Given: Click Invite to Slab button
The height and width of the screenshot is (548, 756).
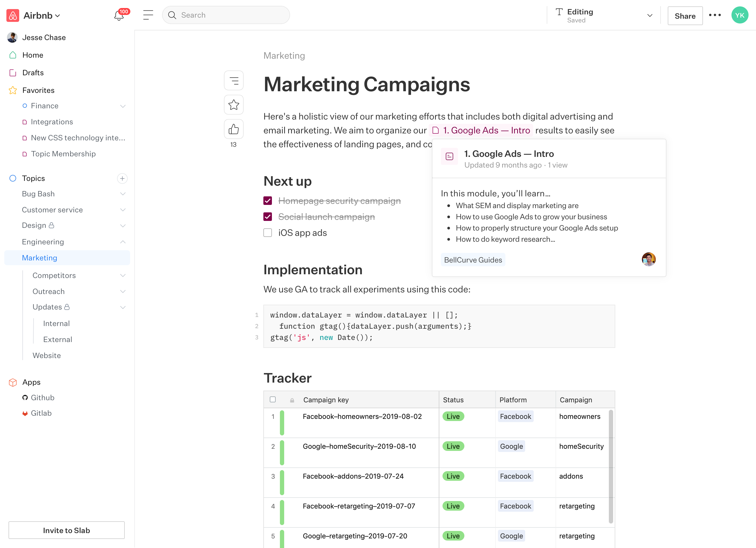Looking at the screenshot, I should (67, 530).
